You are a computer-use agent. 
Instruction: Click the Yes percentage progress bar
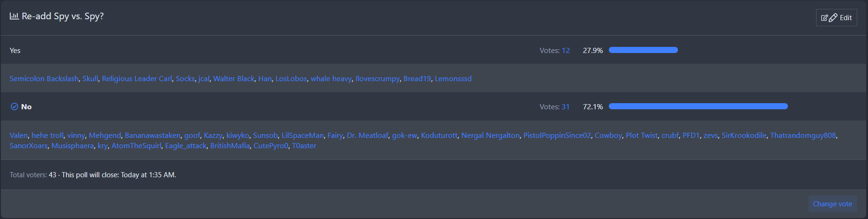[643, 50]
